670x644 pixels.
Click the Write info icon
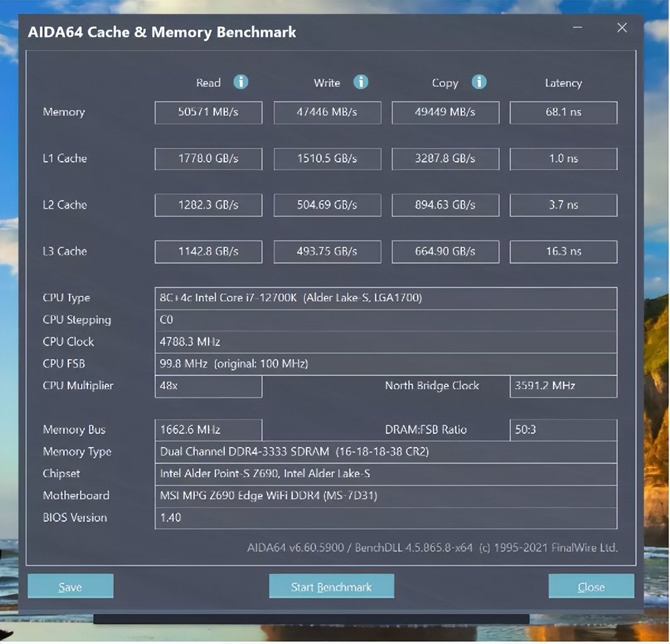click(361, 82)
